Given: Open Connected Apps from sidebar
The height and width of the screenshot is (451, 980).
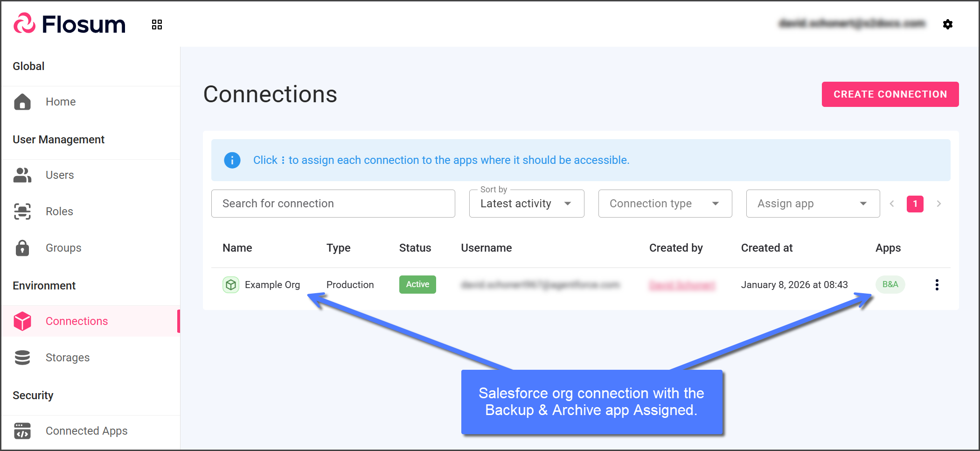Looking at the screenshot, I should [86, 431].
